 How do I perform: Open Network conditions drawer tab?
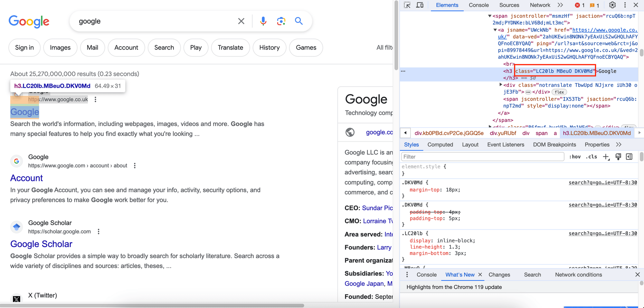click(x=578, y=275)
